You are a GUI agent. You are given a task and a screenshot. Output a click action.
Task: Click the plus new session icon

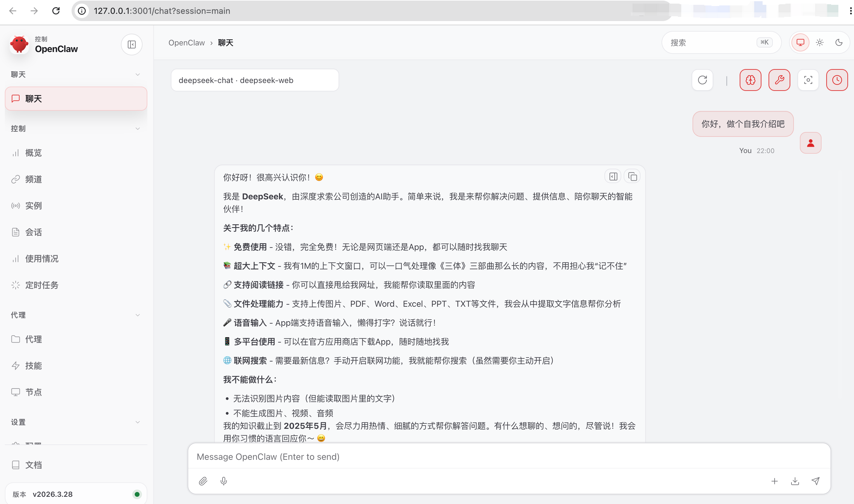click(775, 481)
